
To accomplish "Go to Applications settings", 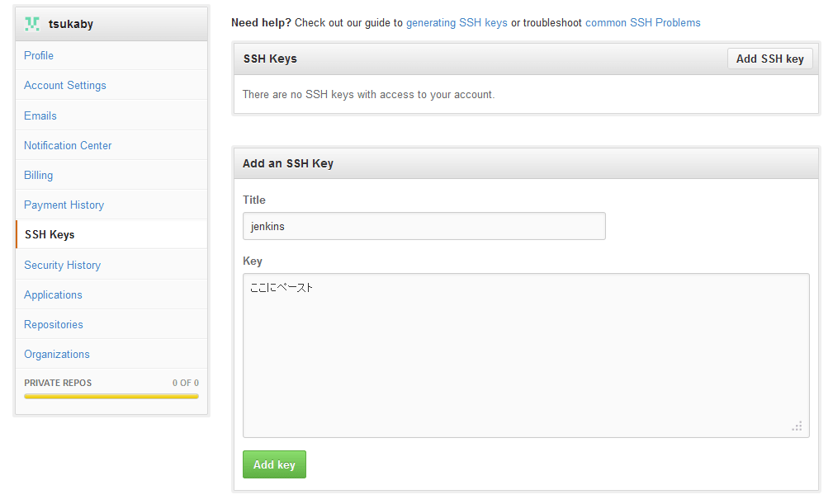I will [x=54, y=294].
